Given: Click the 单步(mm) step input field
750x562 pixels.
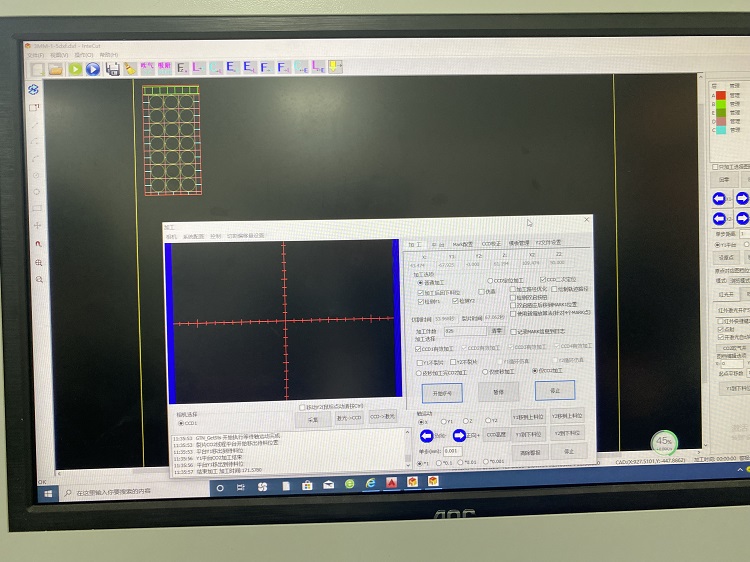Looking at the screenshot, I should 451,450.
